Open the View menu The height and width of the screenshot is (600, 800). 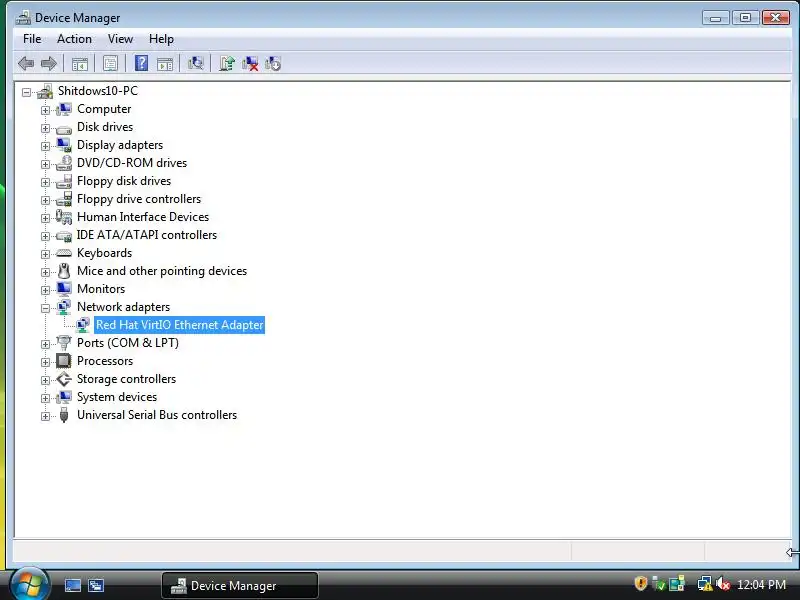pyautogui.click(x=120, y=39)
